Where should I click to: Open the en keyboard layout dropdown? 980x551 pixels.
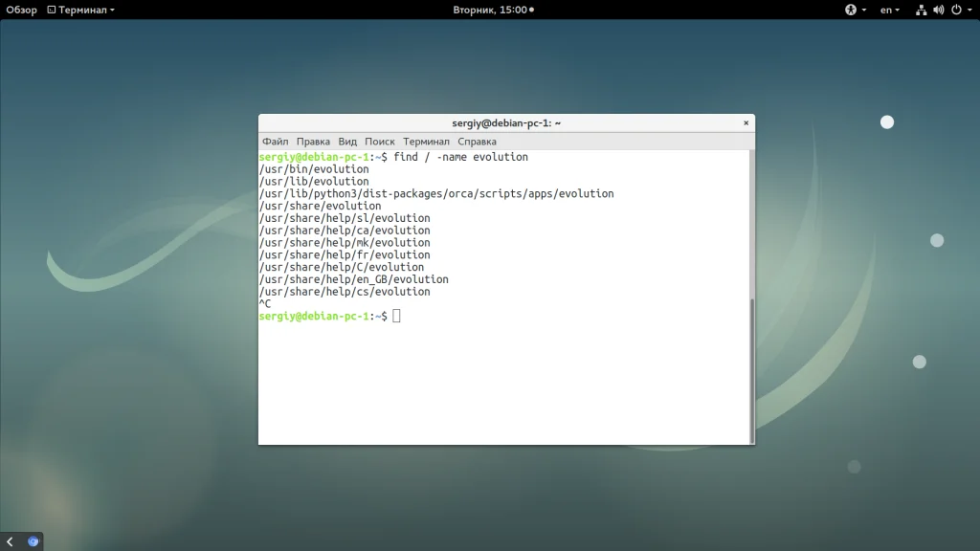click(890, 10)
